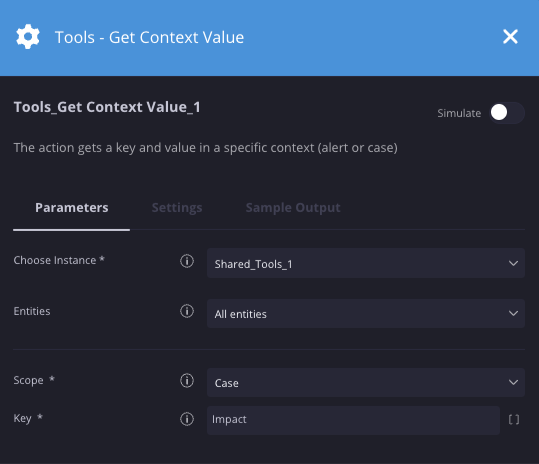Select the Parameters tab

tap(72, 208)
